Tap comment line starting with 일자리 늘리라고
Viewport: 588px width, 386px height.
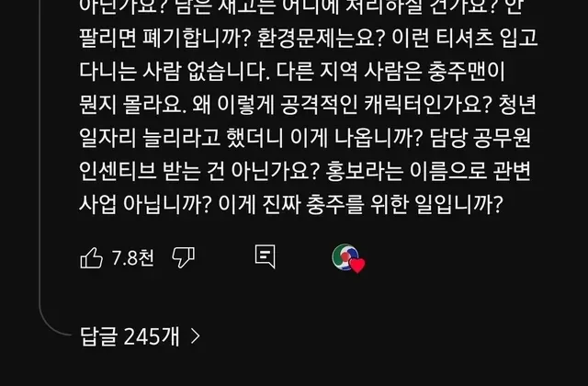(305, 138)
